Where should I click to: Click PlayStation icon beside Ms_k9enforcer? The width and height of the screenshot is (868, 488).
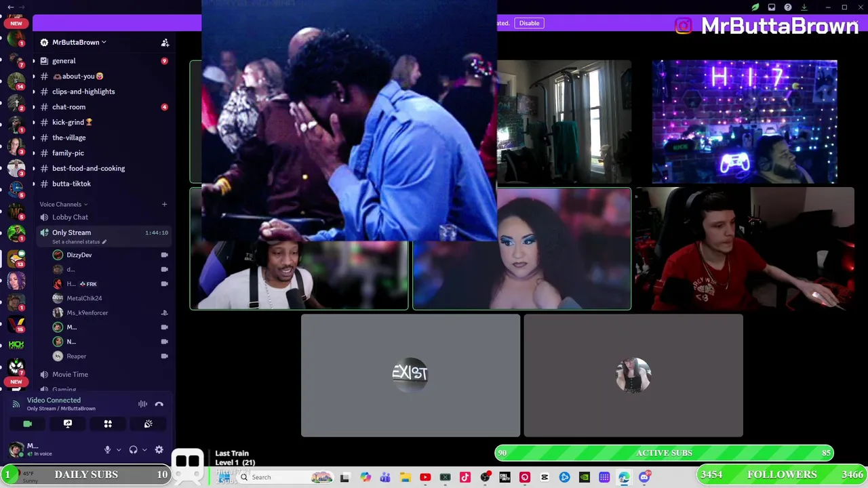164,312
